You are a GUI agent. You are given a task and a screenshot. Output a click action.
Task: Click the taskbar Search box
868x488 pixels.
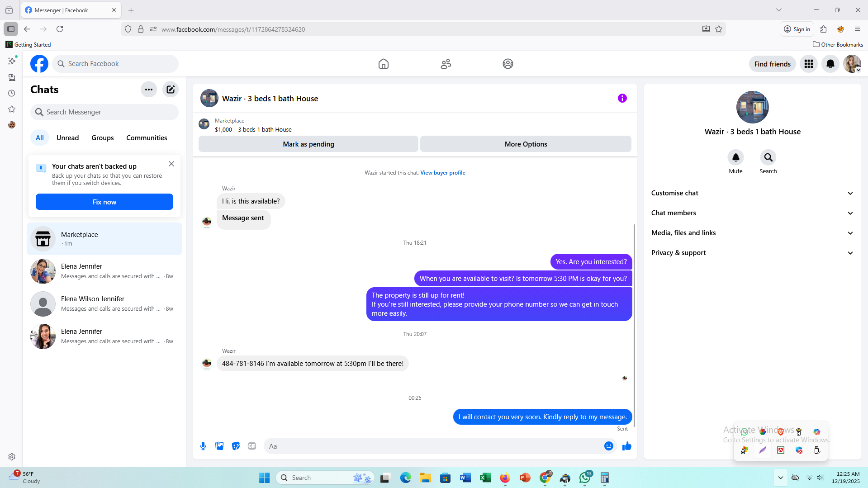(325, 478)
